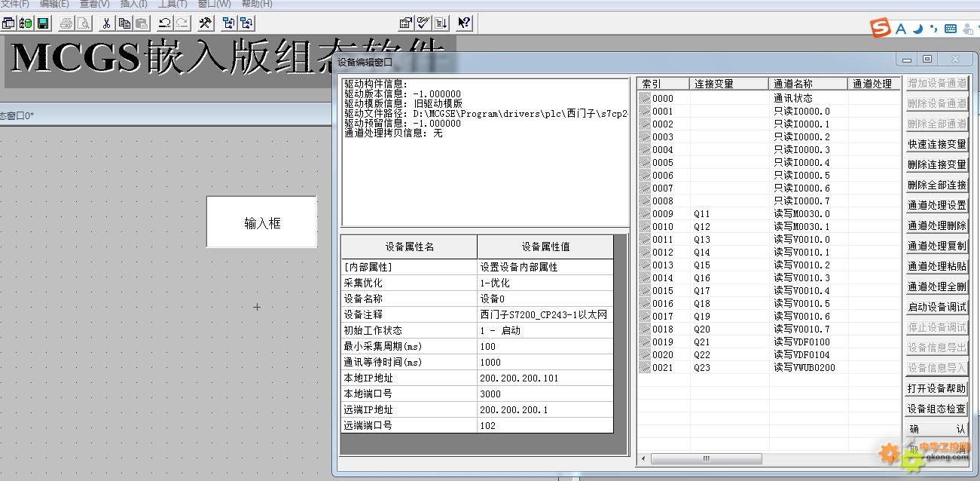The image size is (980, 481).
Task: Select channel name 读写VWUB0200
Action: pyautogui.click(x=804, y=368)
